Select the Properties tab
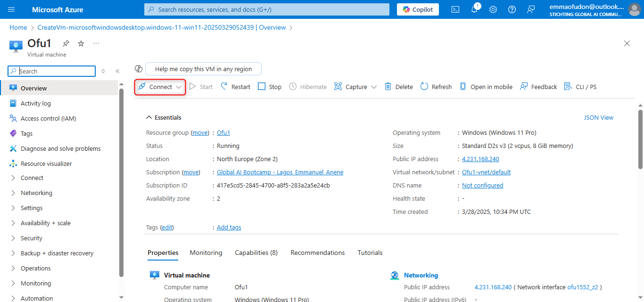The height and width of the screenshot is (302, 644). [163, 253]
